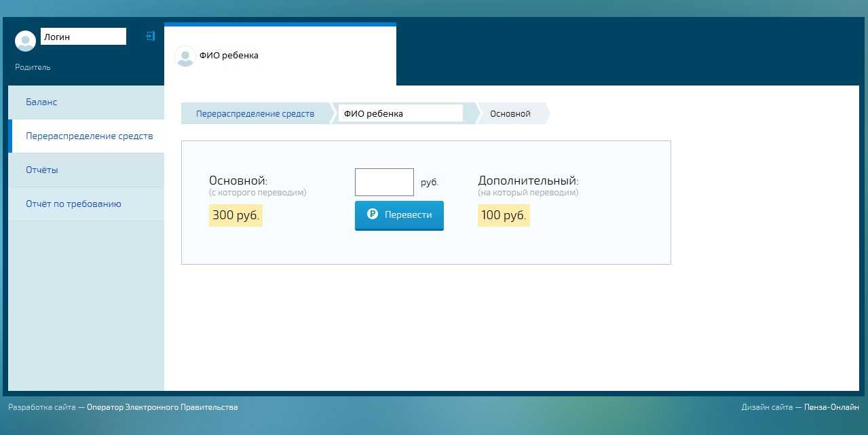Click the ФИО ребенка breadcrumb field
The height and width of the screenshot is (435, 868).
(x=400, y=114)
